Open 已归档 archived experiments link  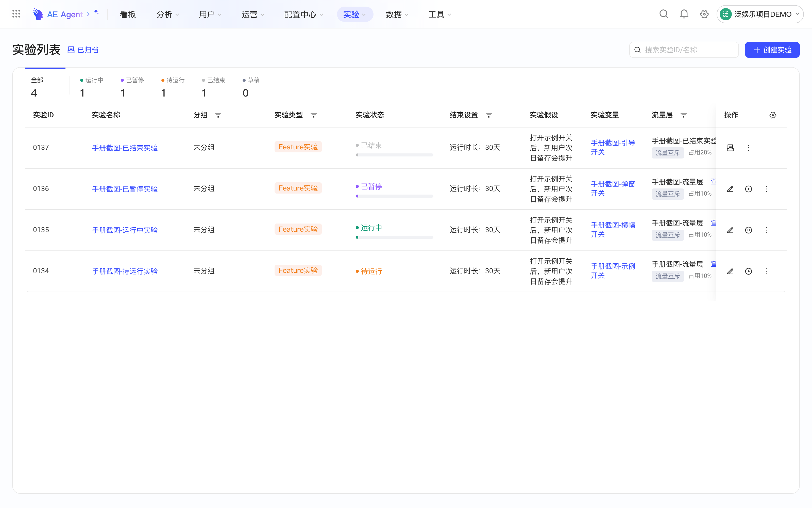[x=83, y=50]
